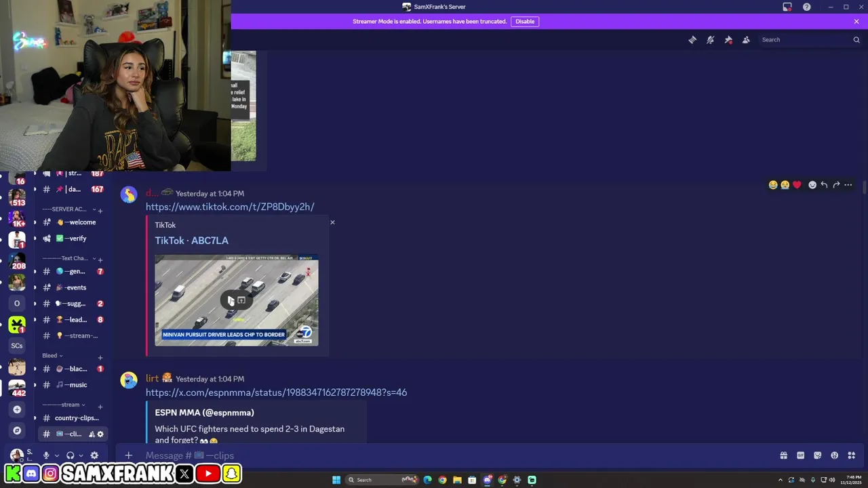
Task: Click the magnifier icon in search box
Action: (856, 40)
